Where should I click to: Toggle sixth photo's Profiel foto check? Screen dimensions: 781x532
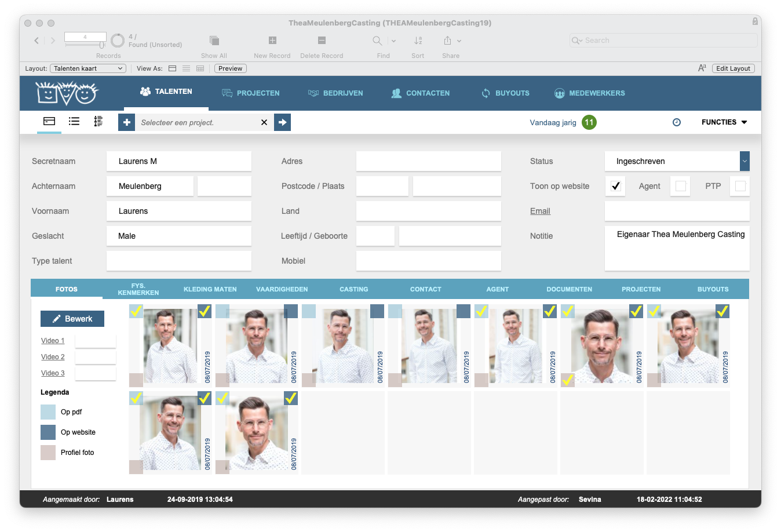pyautogui.click(x=568, y=380)
